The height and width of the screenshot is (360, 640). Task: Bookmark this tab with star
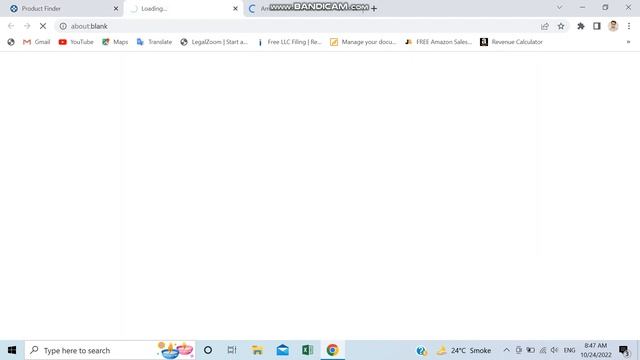coord(561,26)
